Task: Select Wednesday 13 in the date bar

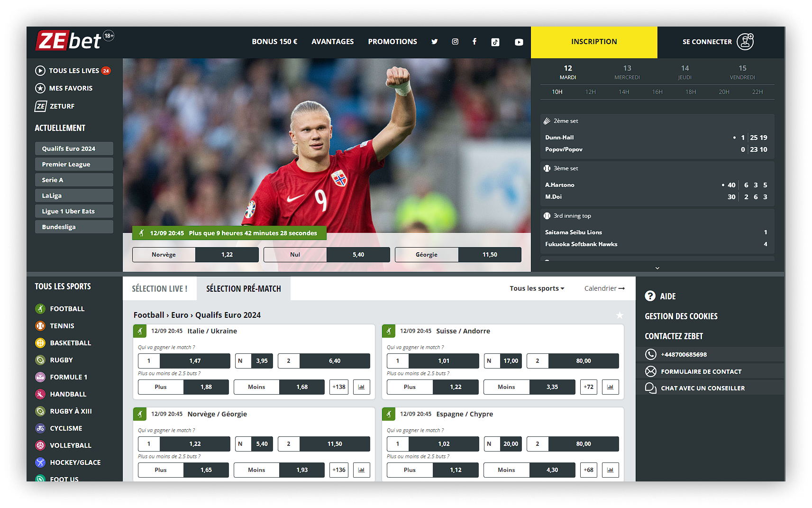Action: [627, 71]
